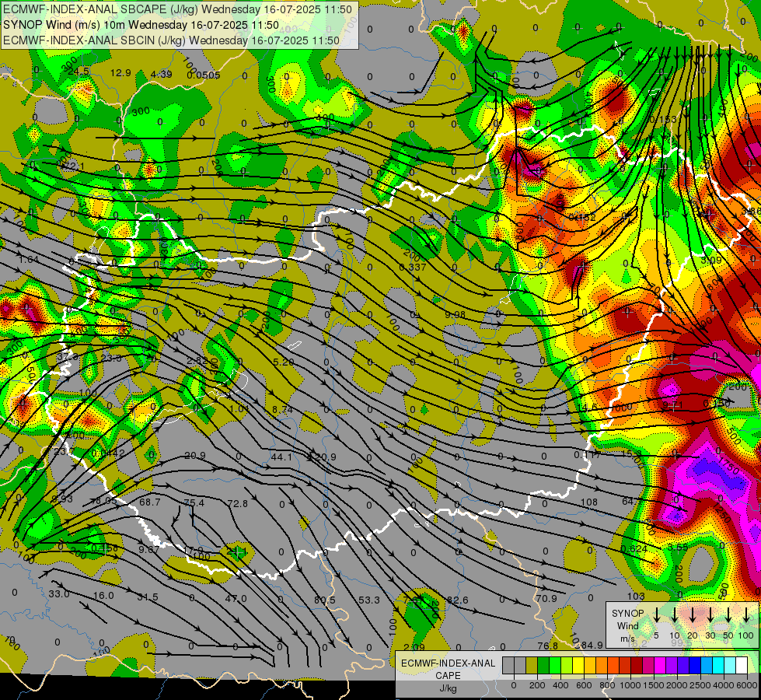Click the '3.09' value on the map

[x=711, y=260]
